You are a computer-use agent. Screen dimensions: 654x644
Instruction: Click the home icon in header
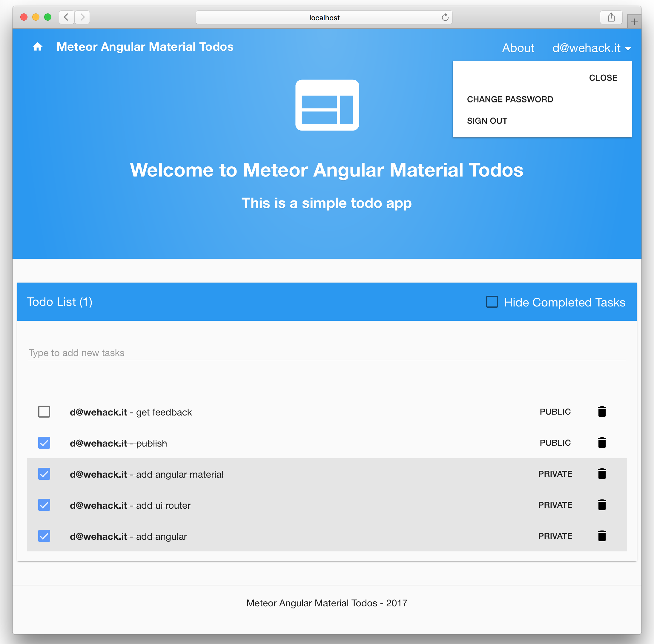click(x=38, y=47)
